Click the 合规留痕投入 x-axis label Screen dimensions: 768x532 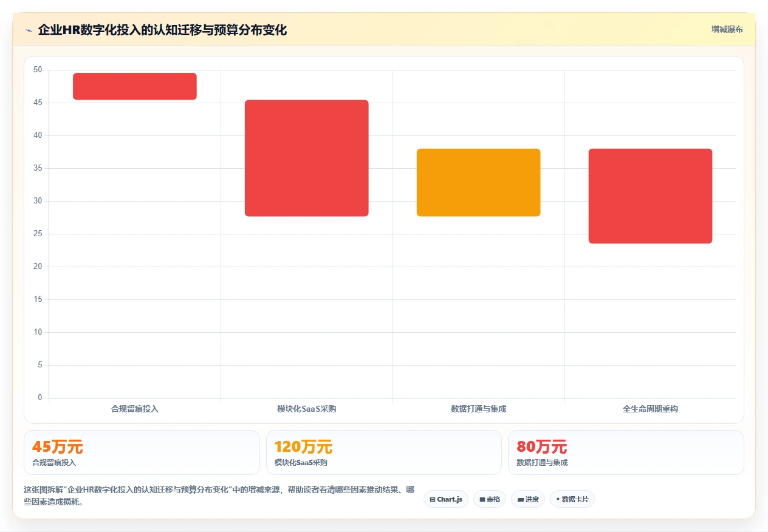pos(135,409)
